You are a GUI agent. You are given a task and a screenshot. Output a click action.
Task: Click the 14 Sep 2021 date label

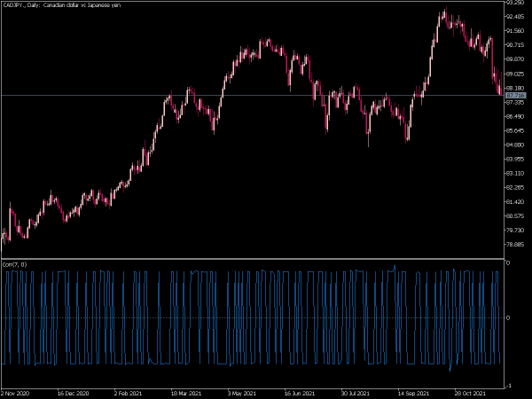coord(413,394)
